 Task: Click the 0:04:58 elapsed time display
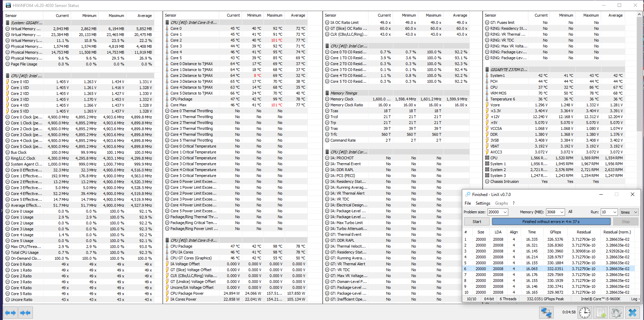[x=569, y=312]
